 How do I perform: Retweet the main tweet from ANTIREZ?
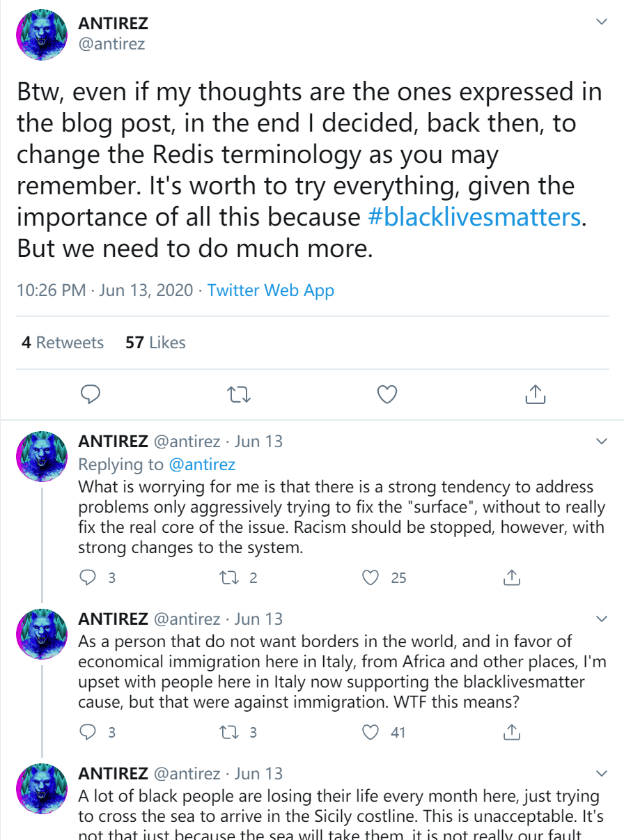[239, 395]
